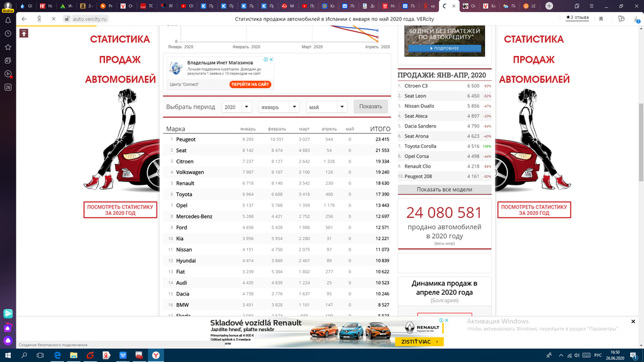Image resolution: width=644 pixels, height=362 pixels.
Task: Open the Windows action center notifications icon
Action: point(634,356)
